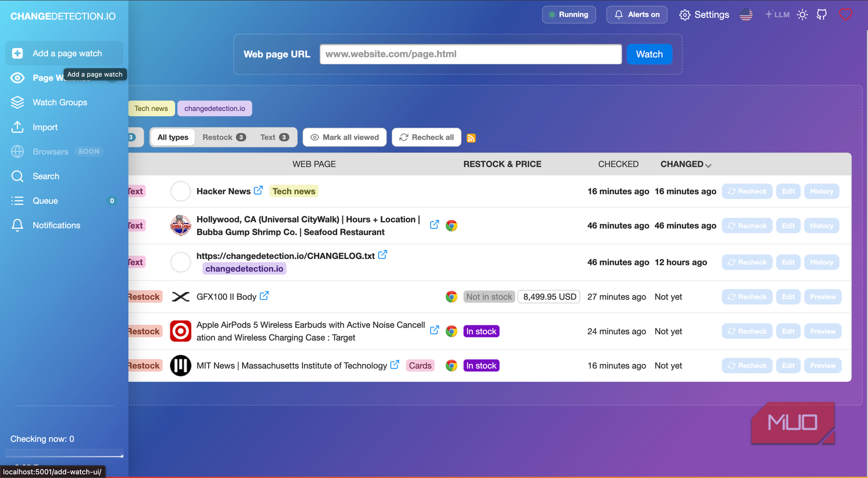Open Notifications bell icon in sidebar
Image resolution: width=868 pixels, height=478 pixels.
17,225
